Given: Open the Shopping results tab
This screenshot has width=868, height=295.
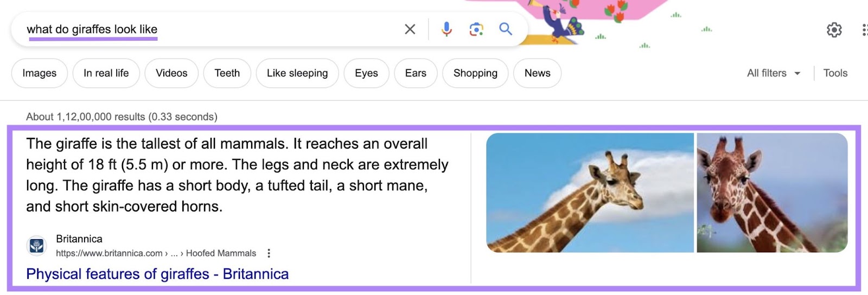Looking at the screenshot, I should (475, 73).
